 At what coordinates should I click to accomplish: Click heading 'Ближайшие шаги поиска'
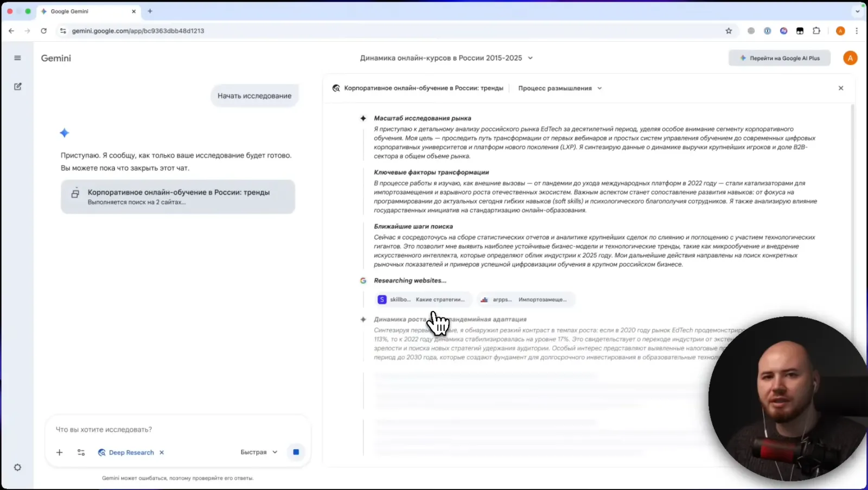point(413,226)
